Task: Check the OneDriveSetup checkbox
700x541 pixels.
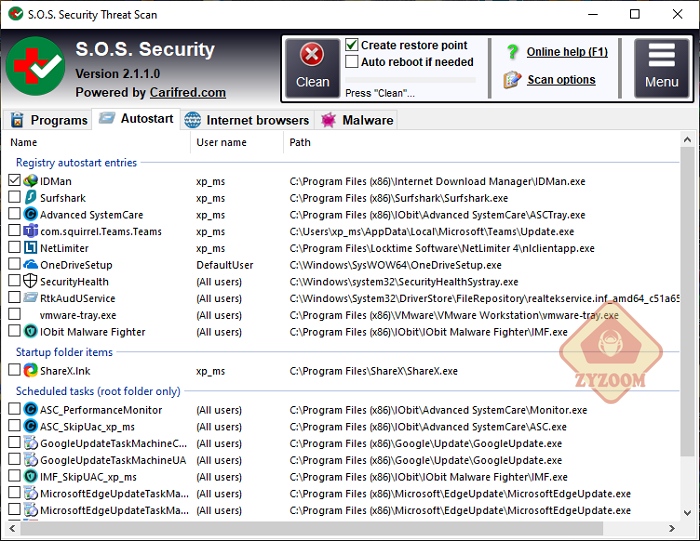Action: pyautogui.click(x=14, y=263)
